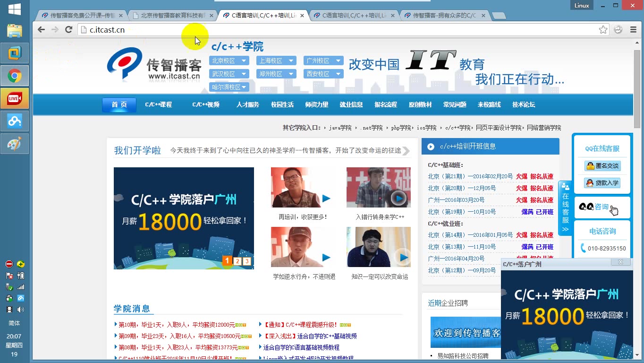This screenshot has height=363, width=644.
Task: Select the 首页 navigation item
Action: coord(119,104)
